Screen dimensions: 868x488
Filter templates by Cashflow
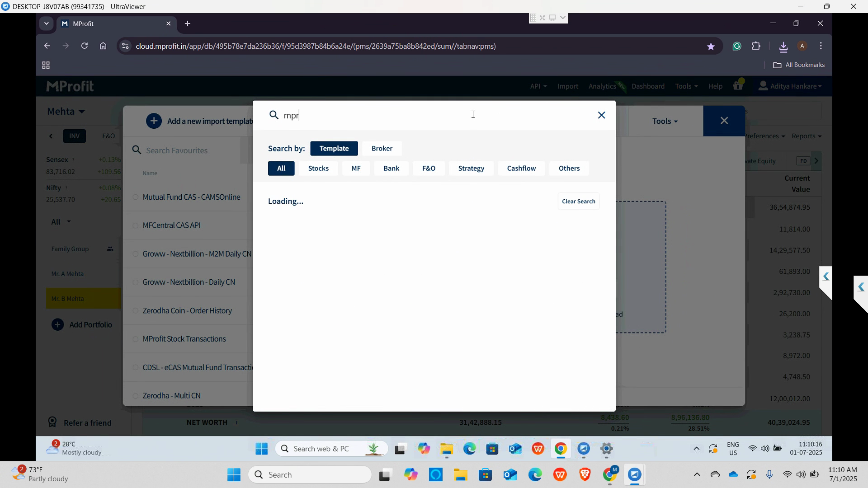[522, 168]
